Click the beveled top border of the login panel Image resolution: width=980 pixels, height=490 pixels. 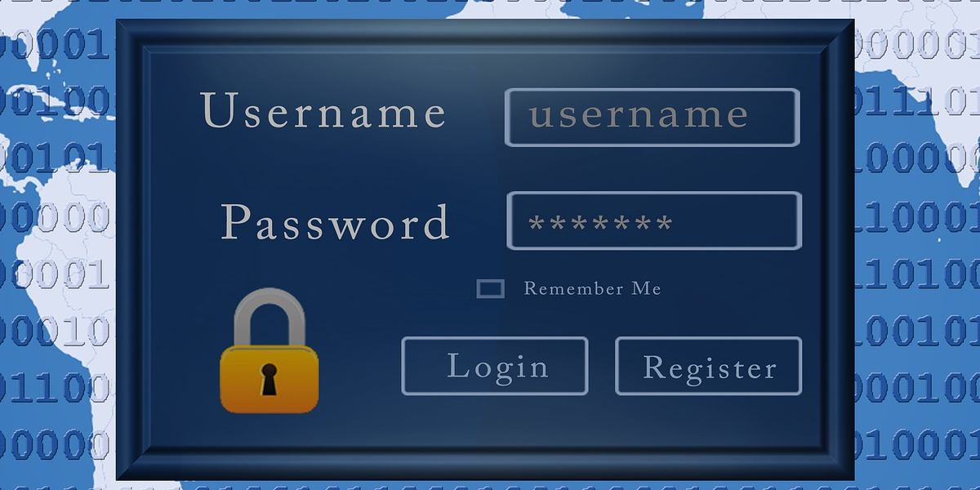point(485,33)
